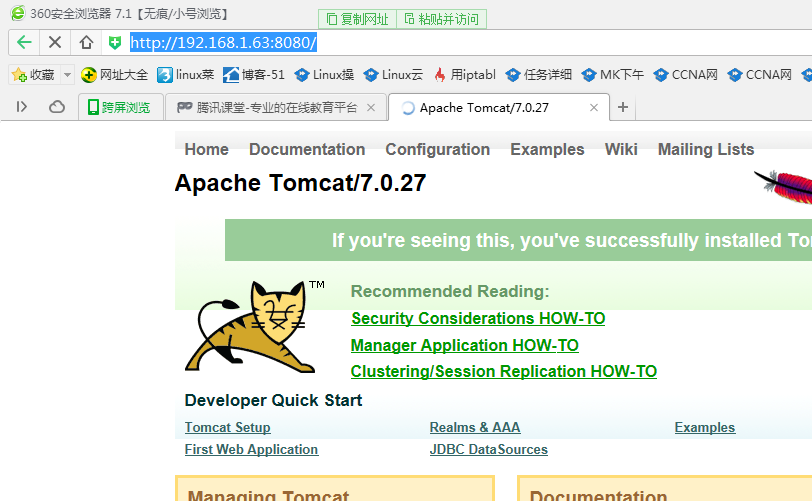This screenshot has width=812, height=501.
Task: Open the 博客-51 bookmark
Action: click(254, 75)
